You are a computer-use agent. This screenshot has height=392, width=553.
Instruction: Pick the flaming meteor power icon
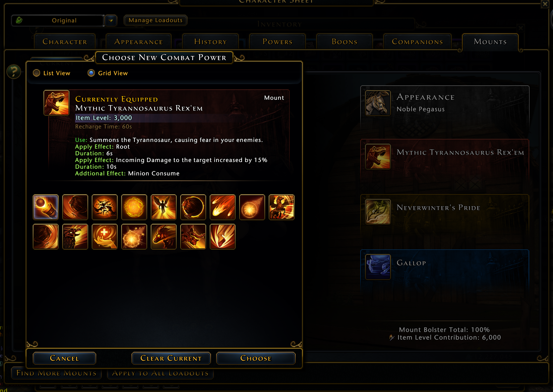pos(223,207)
